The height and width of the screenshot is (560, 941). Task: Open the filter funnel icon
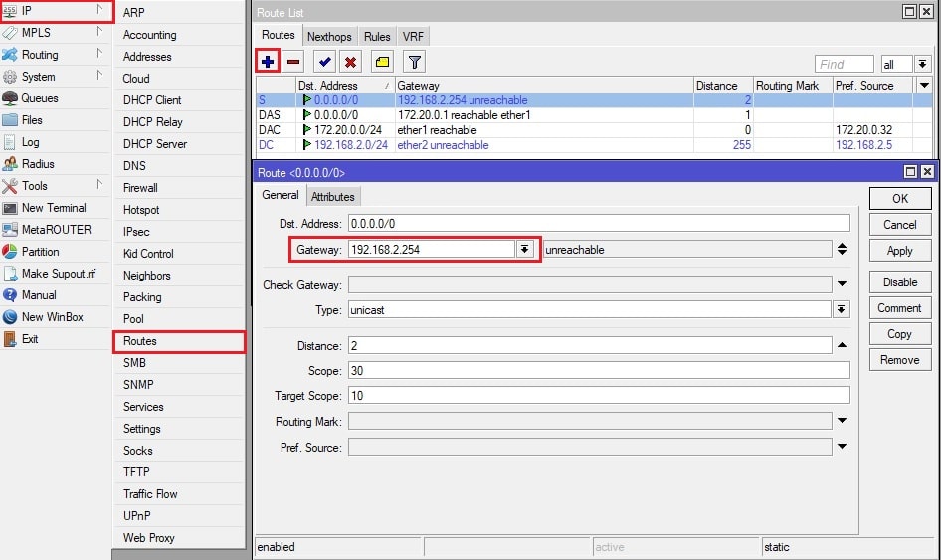click(414, 62)
